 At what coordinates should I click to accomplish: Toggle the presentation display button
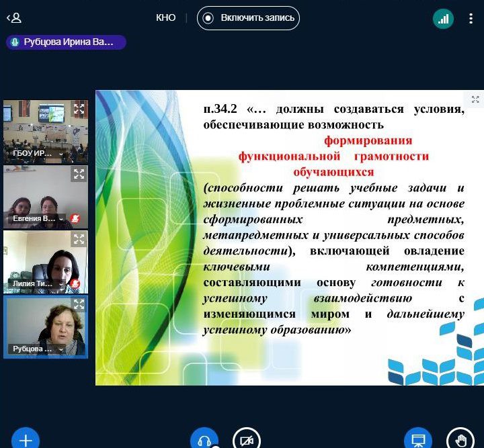418,440
